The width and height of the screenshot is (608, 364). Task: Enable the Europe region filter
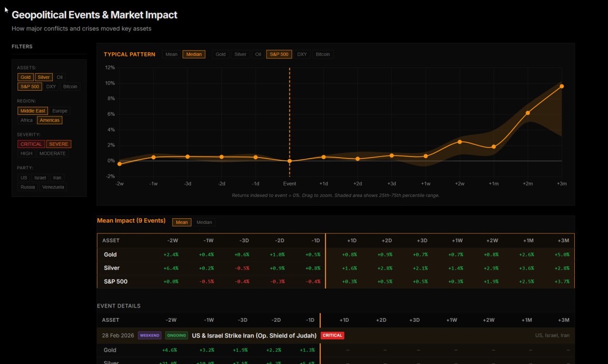tap(60, 111)
